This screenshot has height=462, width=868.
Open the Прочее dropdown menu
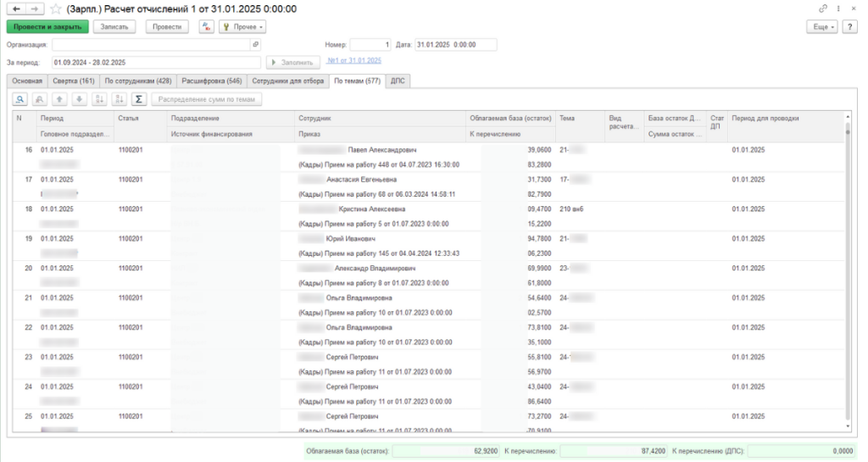(242, 27)
